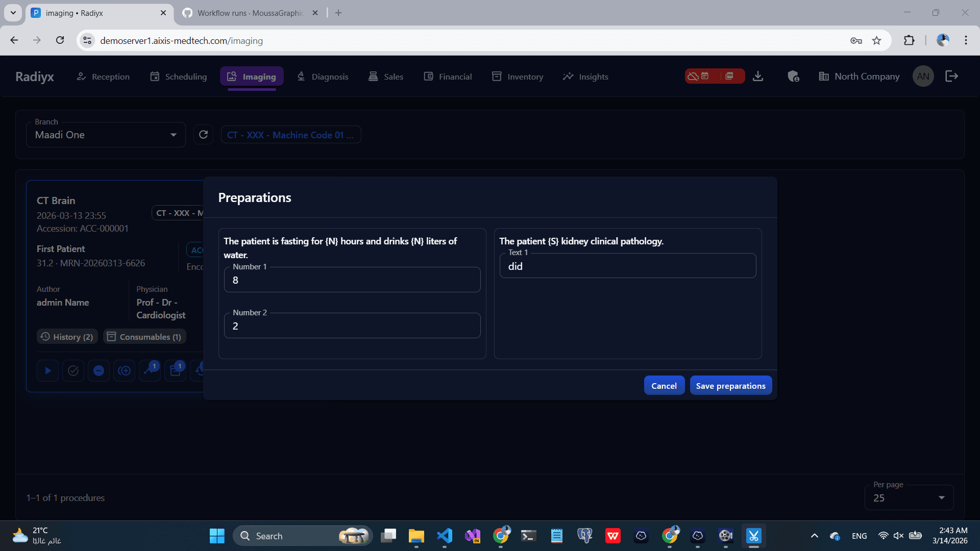980x551 pixels.
Task: Click the complete checkmark circle icon
Action: 73,371
